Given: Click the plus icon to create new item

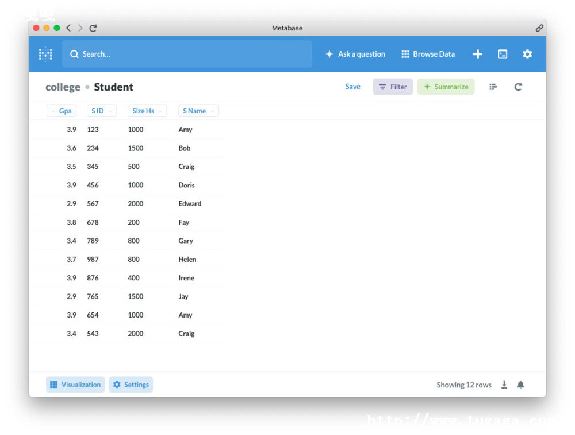Looking at the screenshot, I should point(477,54).
